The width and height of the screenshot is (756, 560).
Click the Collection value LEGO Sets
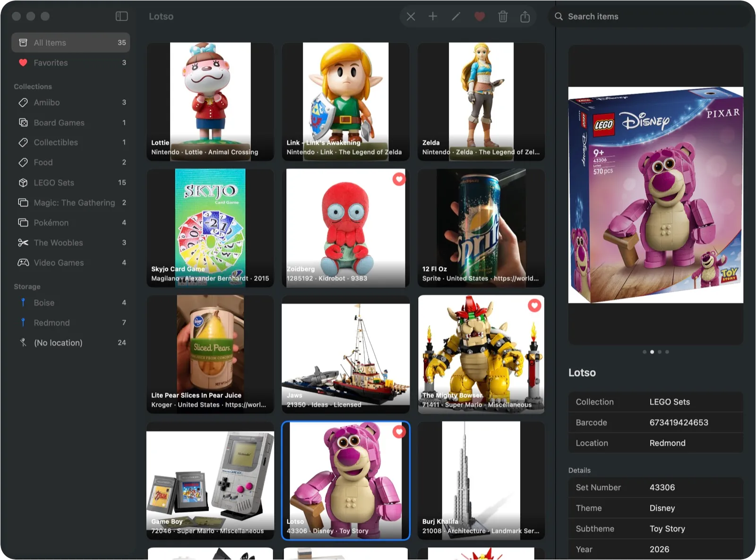click(x=670, y=402)
